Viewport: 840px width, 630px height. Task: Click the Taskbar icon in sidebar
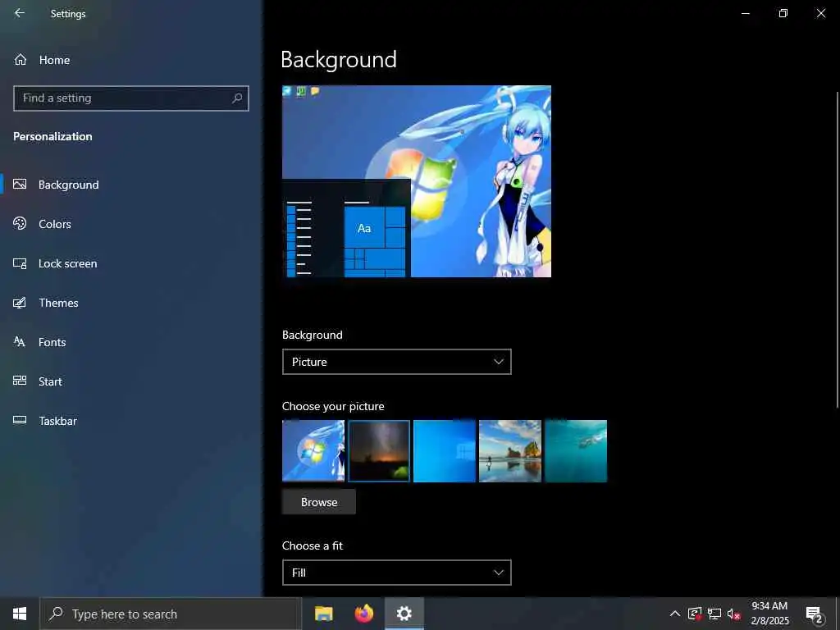point(20,420)
